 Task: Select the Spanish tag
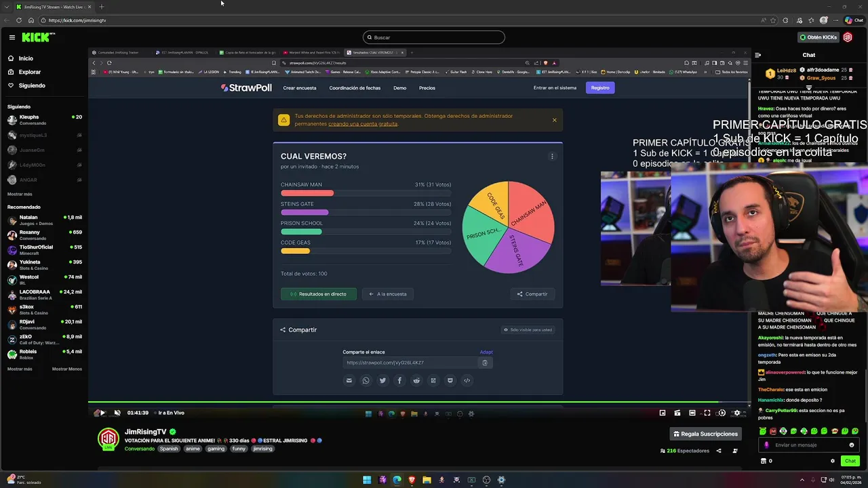point(169,449)
